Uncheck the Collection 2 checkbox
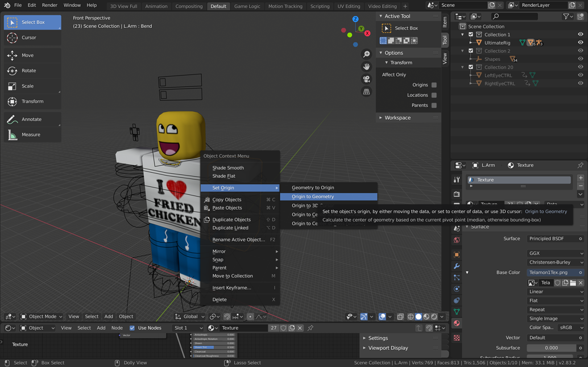The height and width of the screenshot is (367, 588). [x=471, y=51]
